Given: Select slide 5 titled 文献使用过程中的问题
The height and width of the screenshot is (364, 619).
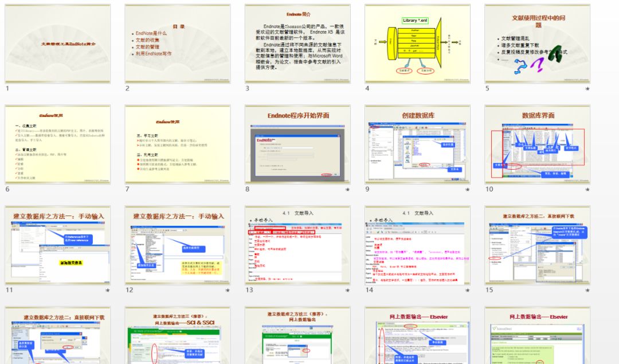Looking at the screenshot, I should click(x=538, y=44).
